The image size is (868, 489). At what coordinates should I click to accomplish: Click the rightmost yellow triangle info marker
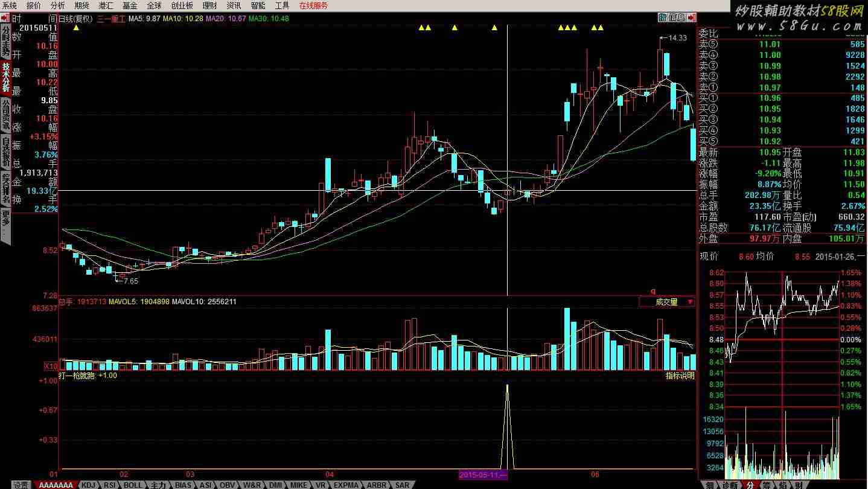(x=601, y=27)
